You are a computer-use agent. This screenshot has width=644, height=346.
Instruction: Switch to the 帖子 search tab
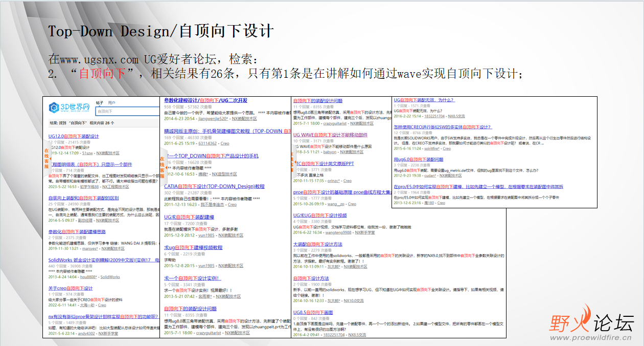tap(99, 102)
